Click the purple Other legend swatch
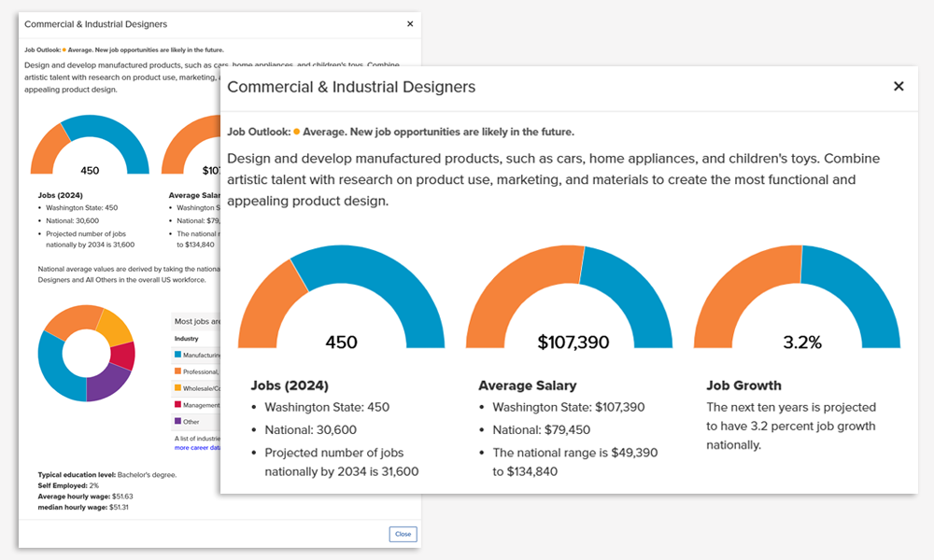Viewport: 934px width, 560px height. (x=178, y=422)
